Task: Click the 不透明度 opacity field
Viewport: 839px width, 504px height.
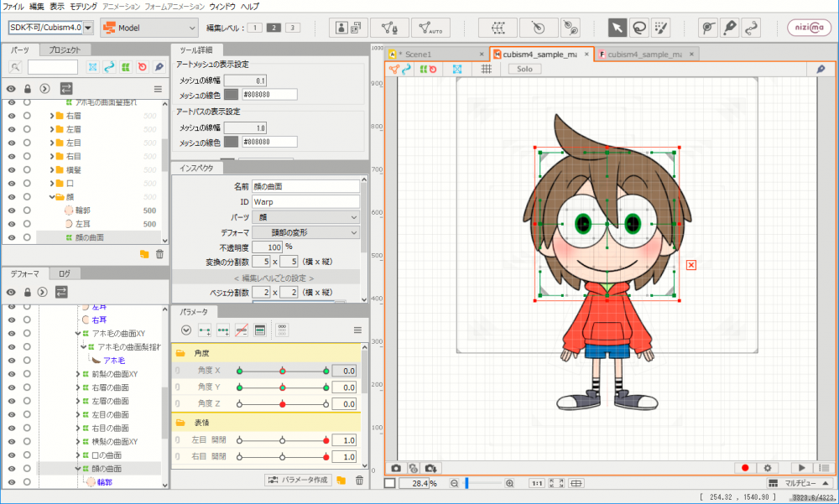Action: 267,247
